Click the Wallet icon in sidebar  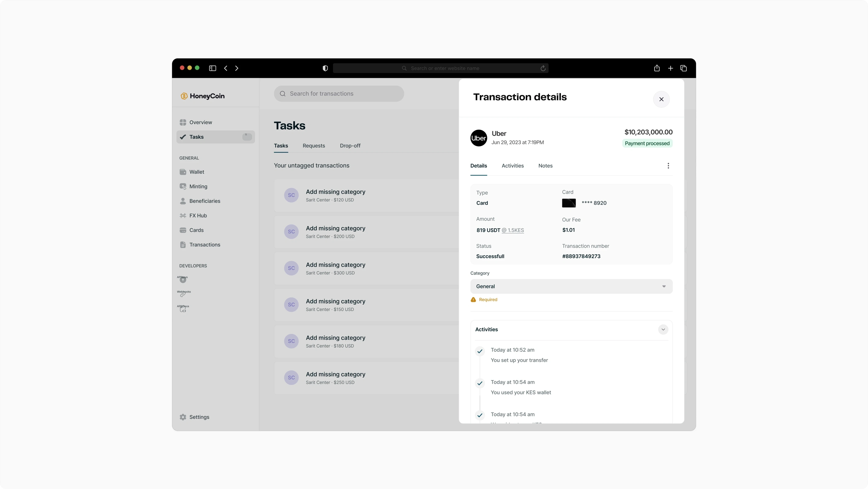[x=183, y=172]
